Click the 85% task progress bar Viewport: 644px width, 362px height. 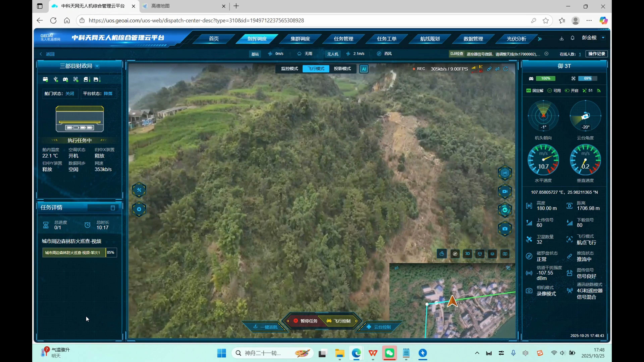(x=79, y=253)
